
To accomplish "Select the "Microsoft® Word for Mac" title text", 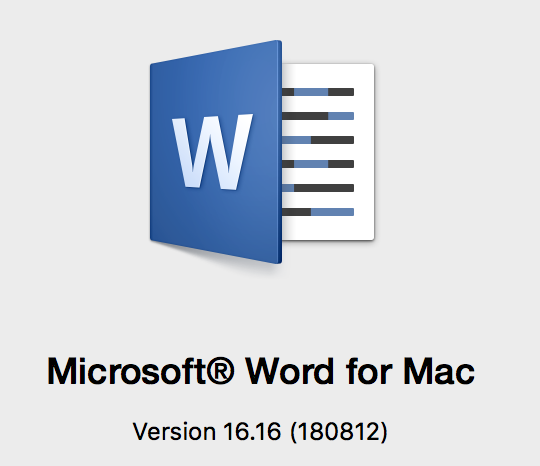I will (261, 371).
